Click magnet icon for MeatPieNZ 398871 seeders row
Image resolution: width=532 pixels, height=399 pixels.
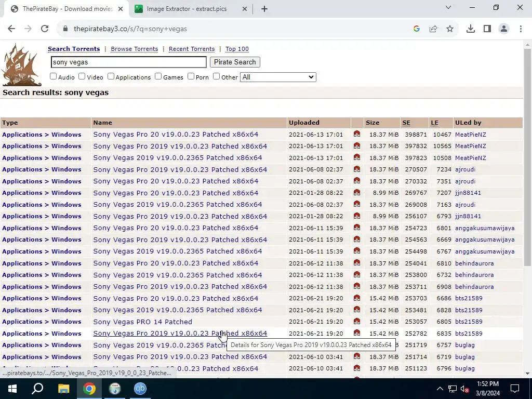point(356,134)
